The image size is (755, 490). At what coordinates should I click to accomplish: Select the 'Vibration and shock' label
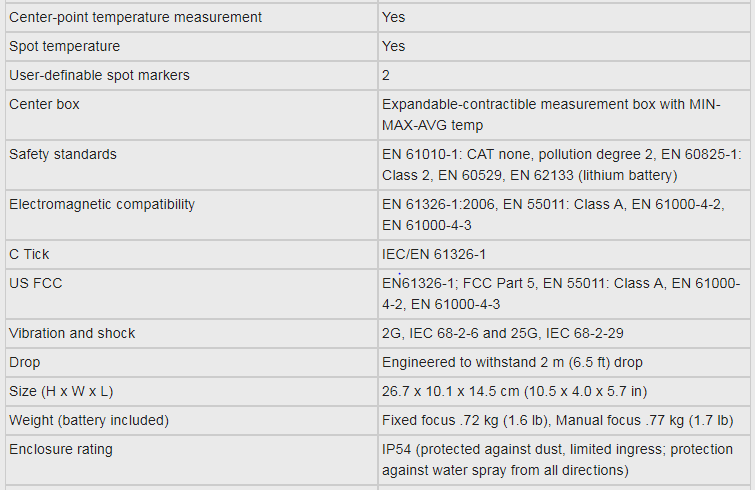coord(72,333)
